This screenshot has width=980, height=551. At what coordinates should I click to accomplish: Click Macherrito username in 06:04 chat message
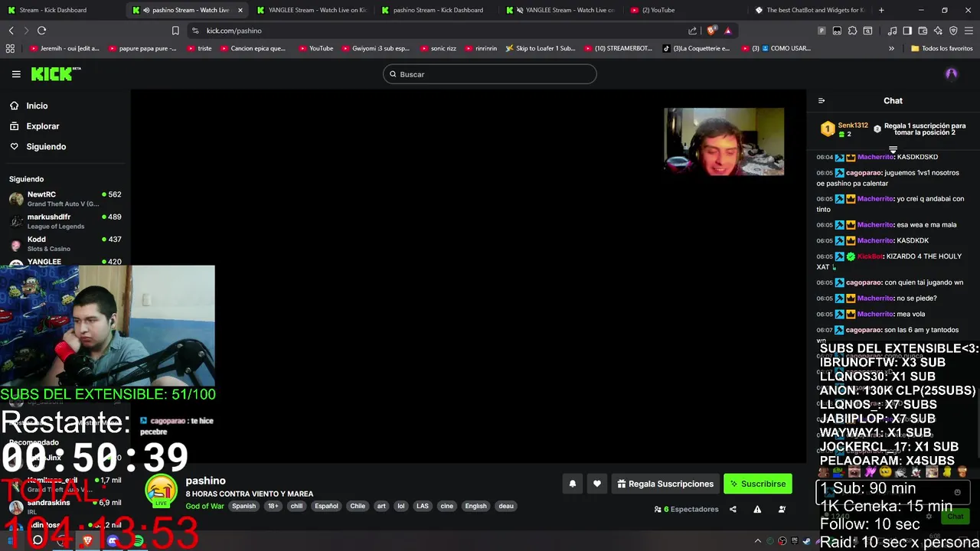coord(875,157)
